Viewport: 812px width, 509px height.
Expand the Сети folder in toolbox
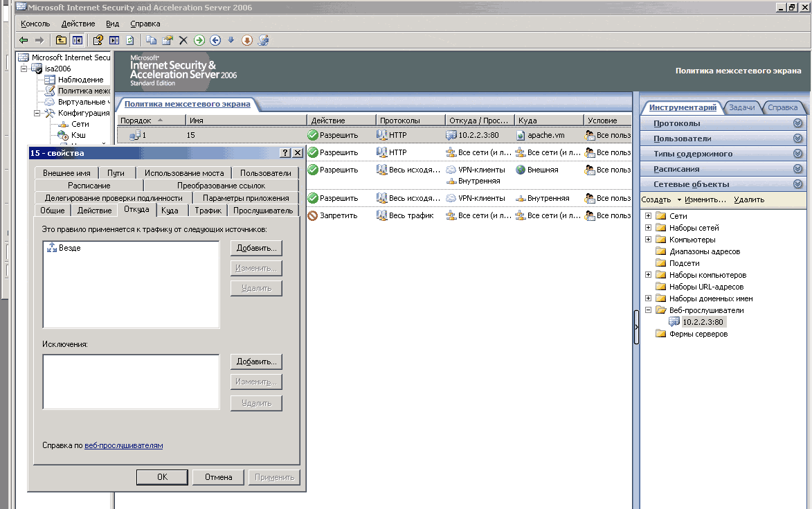coord(648,215)
